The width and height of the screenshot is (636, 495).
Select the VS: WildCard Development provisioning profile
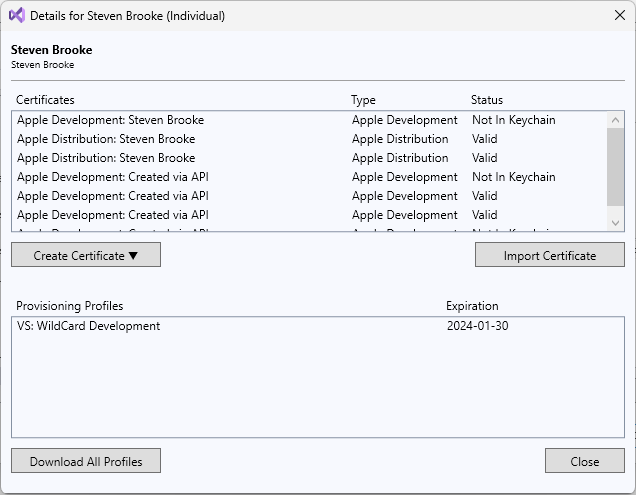tap(318, 326)
